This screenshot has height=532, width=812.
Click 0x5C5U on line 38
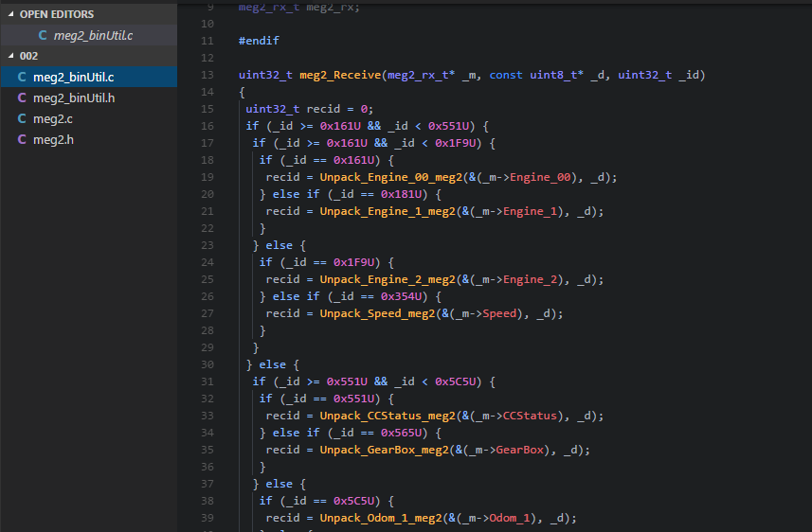pos(353,501)
